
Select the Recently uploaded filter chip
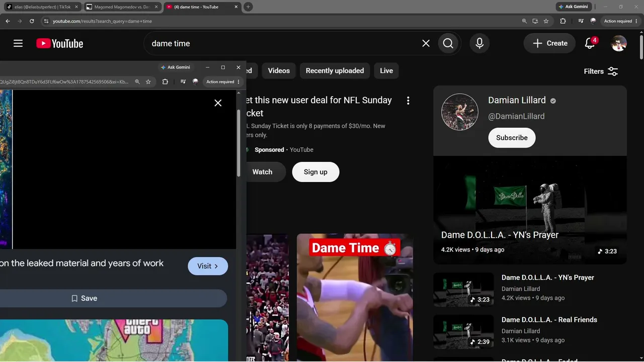coord(335,71)
